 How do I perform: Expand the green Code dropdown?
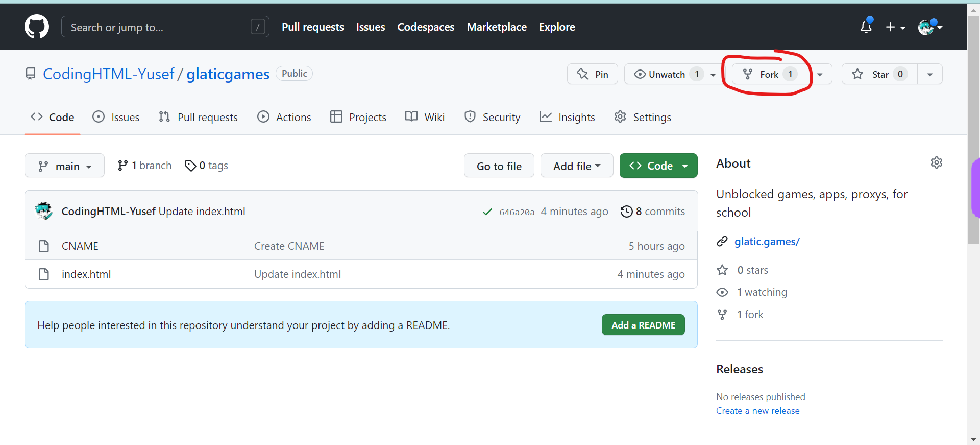pos(658,166)
